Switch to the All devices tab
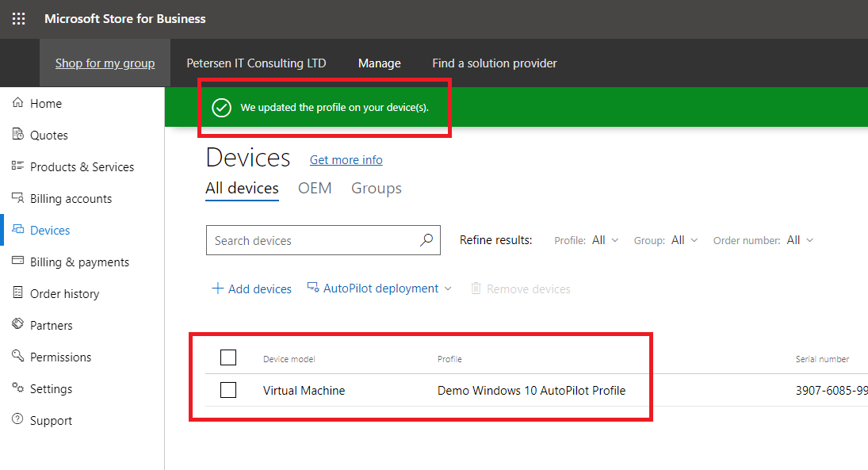This screenshot has height=470, width=868. coord(242,188)
